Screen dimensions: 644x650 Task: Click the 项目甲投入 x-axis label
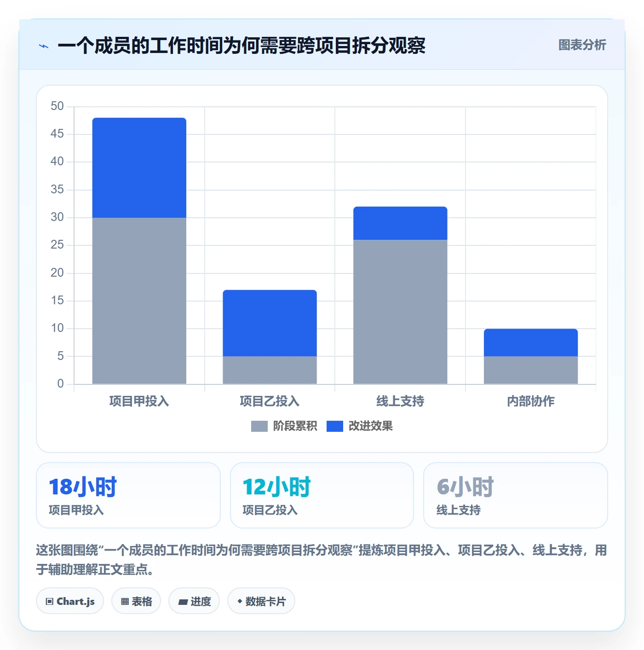(139, 401)
